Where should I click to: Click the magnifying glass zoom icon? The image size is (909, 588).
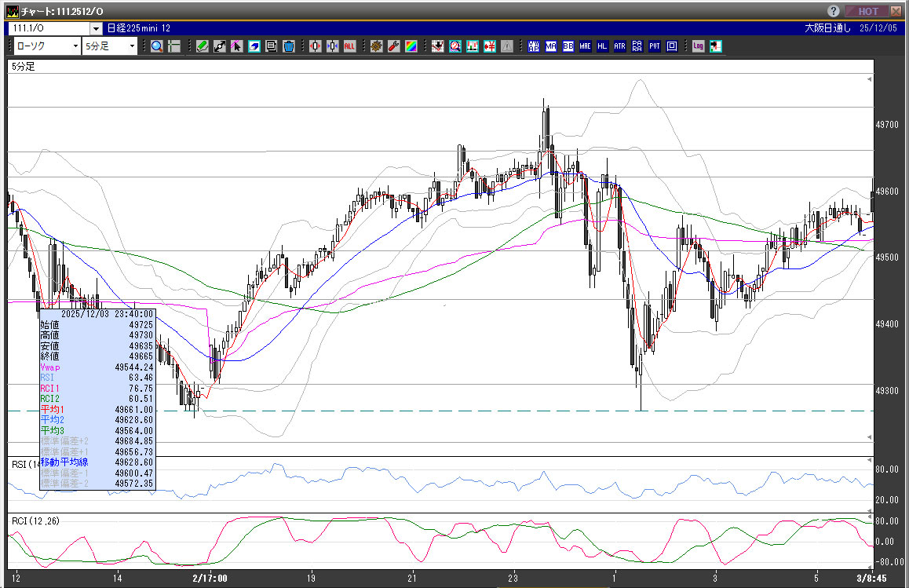157,46
